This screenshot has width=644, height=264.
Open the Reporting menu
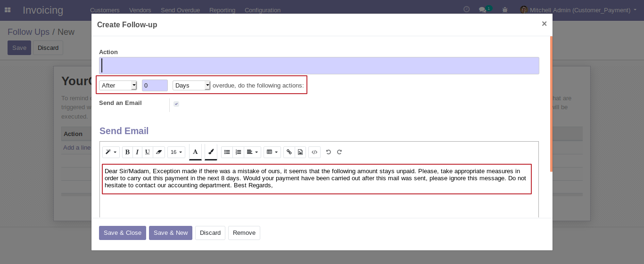(222, 10)
